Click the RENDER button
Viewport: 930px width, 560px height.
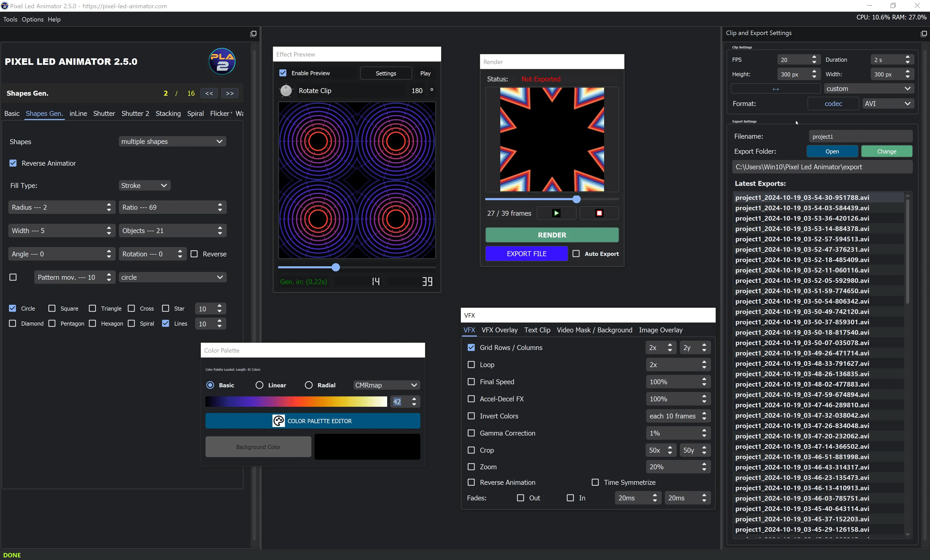point(552,235)
